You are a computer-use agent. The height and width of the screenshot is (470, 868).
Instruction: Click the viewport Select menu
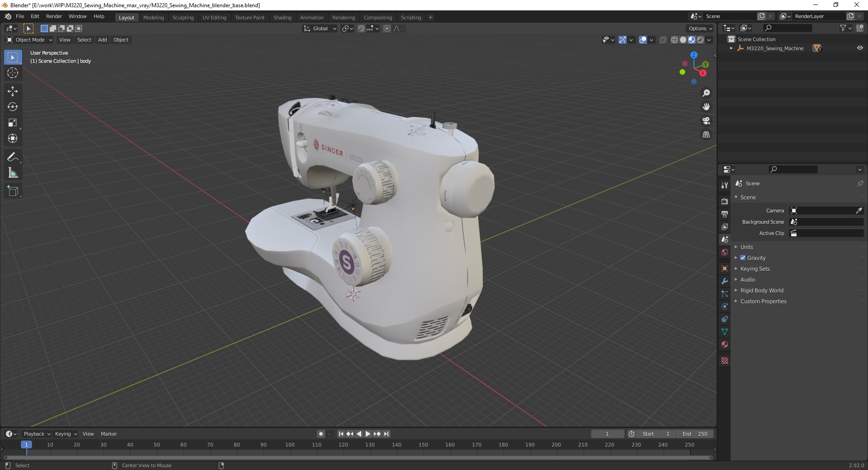click(84, 40)
